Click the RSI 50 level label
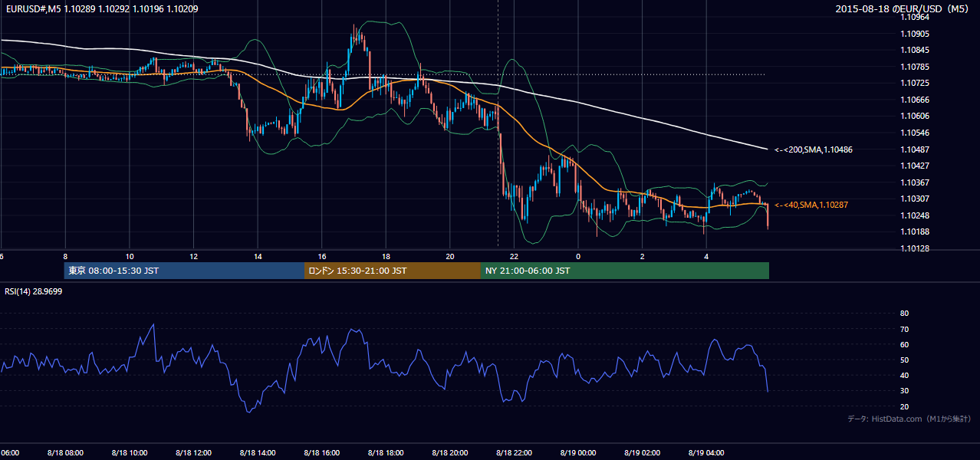The height and width of the screenshot is (460, 980). 904,360
